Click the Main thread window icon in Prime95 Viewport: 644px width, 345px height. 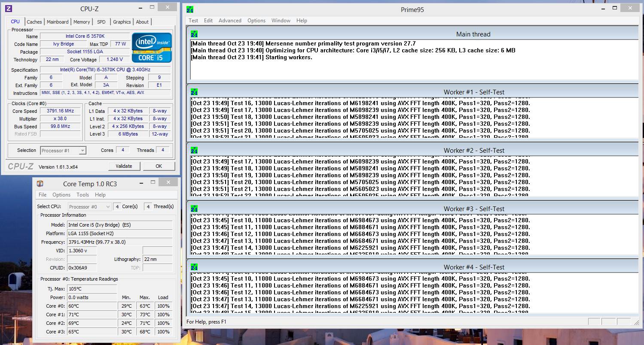pos(194,34)
